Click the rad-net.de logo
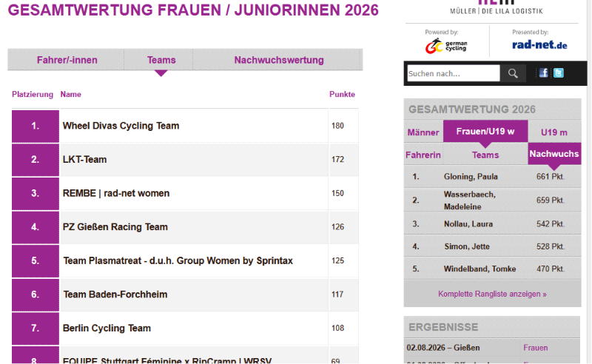This screenshot has height=364, width=592. (539, 45)
